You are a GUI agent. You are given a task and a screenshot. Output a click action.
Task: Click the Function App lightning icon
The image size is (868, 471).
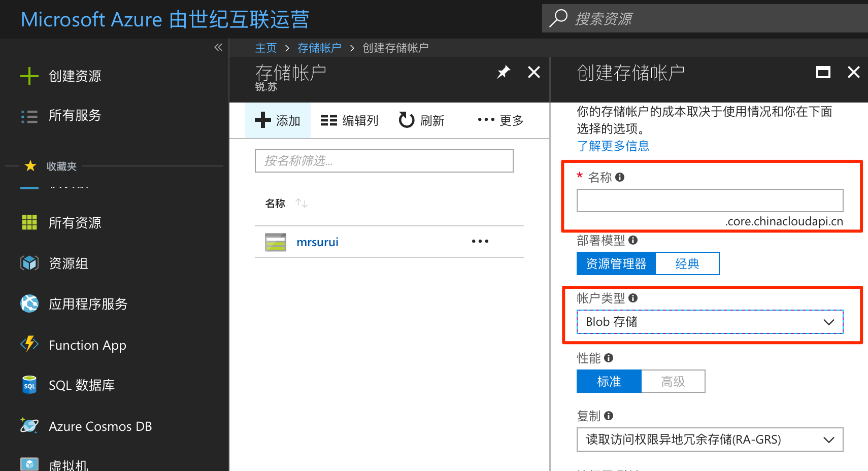(29, 344)
